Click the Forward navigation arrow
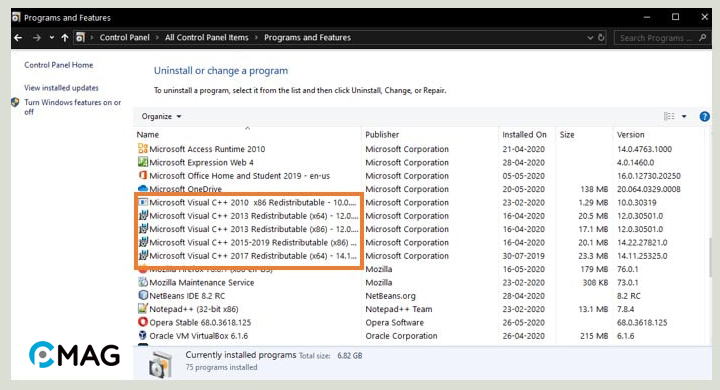 coord(37,38)
